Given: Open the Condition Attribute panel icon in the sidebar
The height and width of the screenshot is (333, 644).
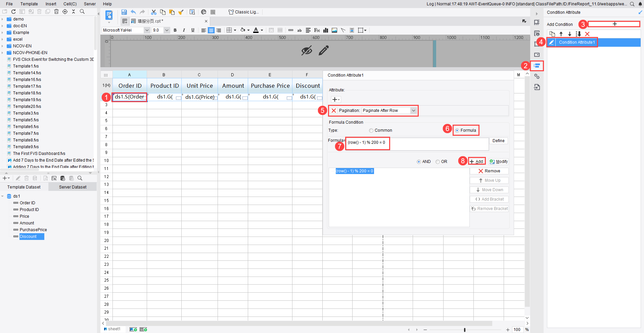Looking at the screenshot, I should coord(537,66).
